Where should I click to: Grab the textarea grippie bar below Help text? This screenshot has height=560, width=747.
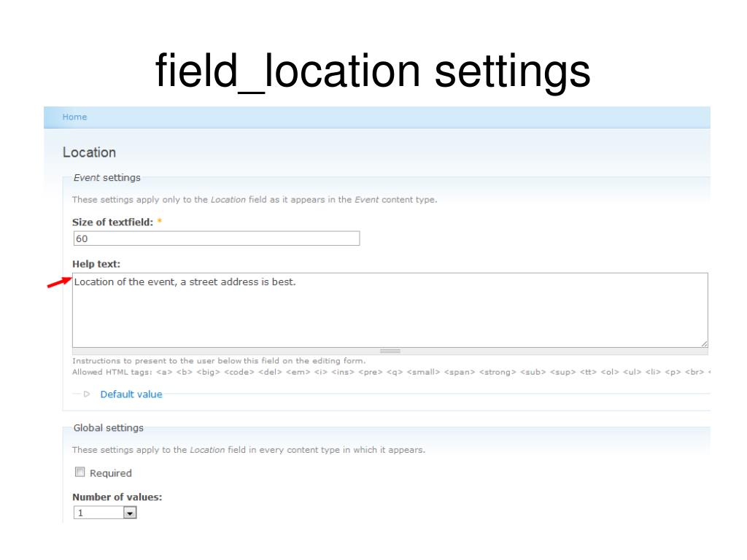coord(390,351)
